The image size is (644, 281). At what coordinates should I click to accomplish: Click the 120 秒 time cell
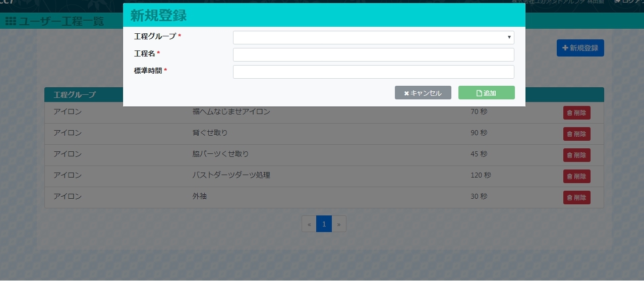(480, 175)
